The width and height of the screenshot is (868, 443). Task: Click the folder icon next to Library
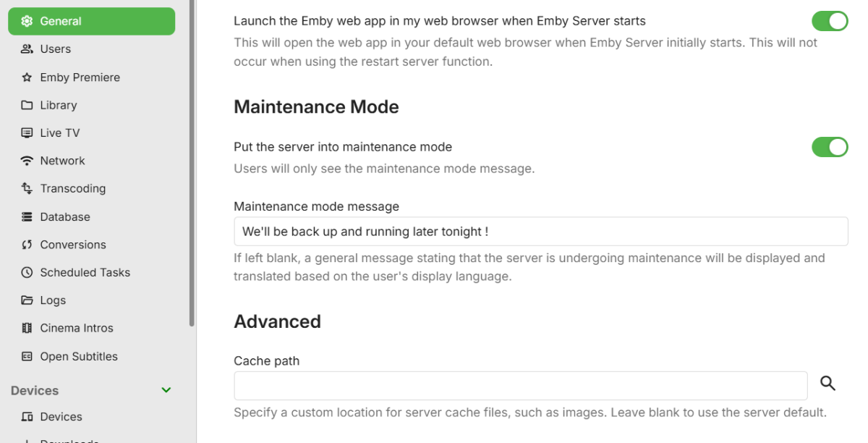(x=27, y=105)
